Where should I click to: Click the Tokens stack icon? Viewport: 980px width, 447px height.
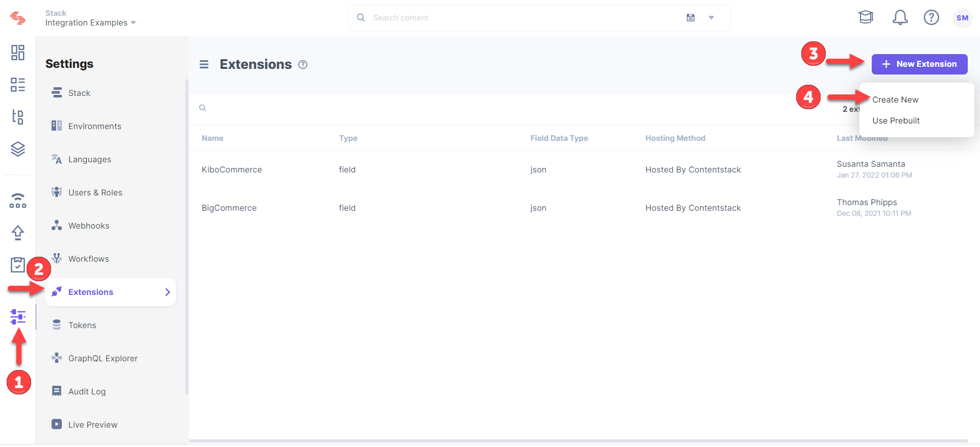(x=57, y=325)
